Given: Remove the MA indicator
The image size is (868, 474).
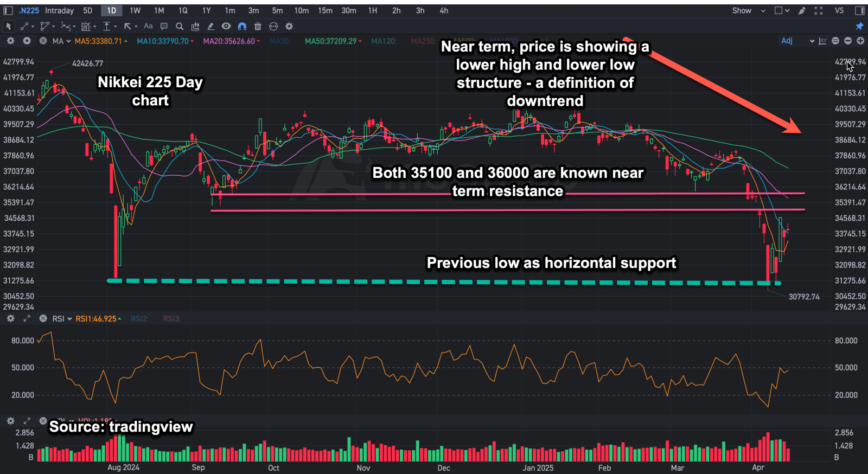Looking at the screenshot, I should (43, 41).
